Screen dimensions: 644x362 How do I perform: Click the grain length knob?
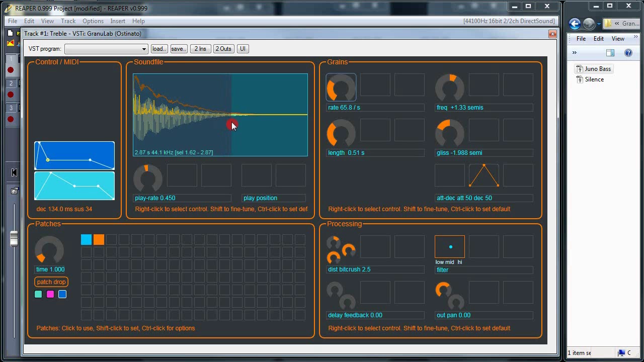pos(341,133)
